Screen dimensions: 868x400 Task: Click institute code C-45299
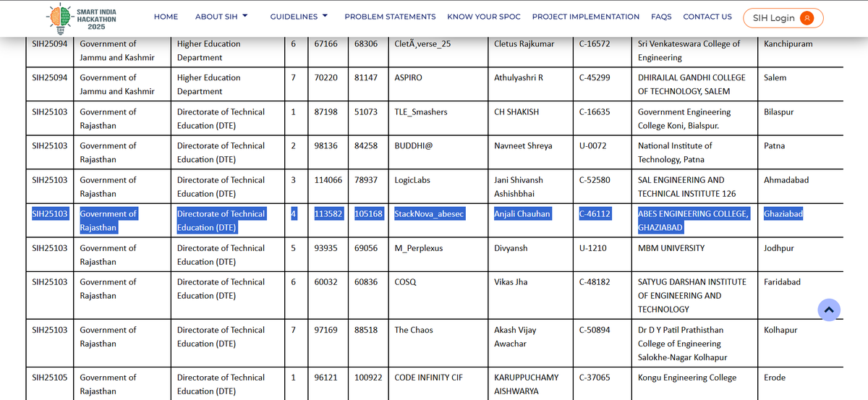(x=595, y=78)
